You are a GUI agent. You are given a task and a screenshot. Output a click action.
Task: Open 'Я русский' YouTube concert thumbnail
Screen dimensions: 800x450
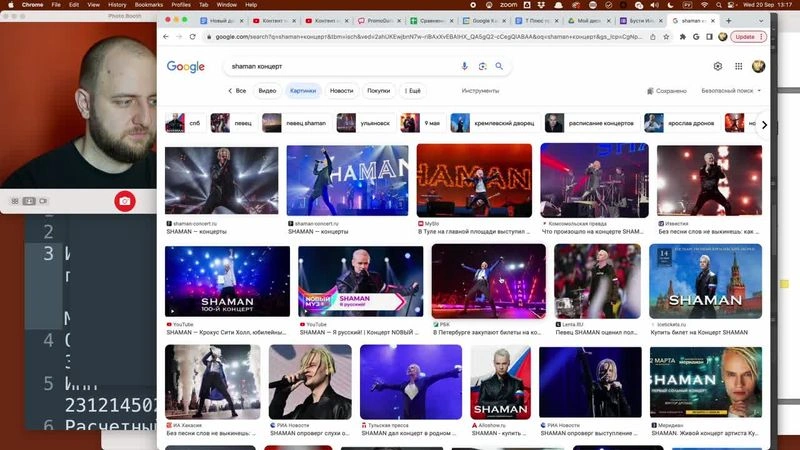(361, 282)
